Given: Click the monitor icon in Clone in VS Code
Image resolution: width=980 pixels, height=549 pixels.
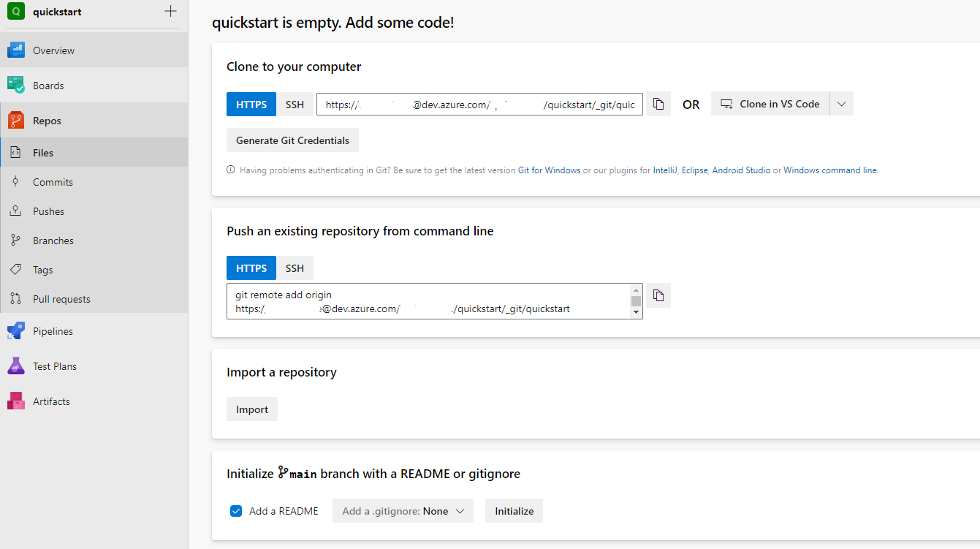Looking at the screenshot, I should 726,104.
